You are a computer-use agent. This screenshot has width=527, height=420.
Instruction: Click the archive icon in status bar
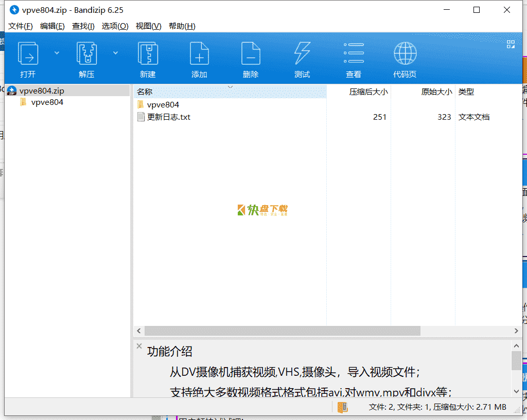[x=342, y=407]
